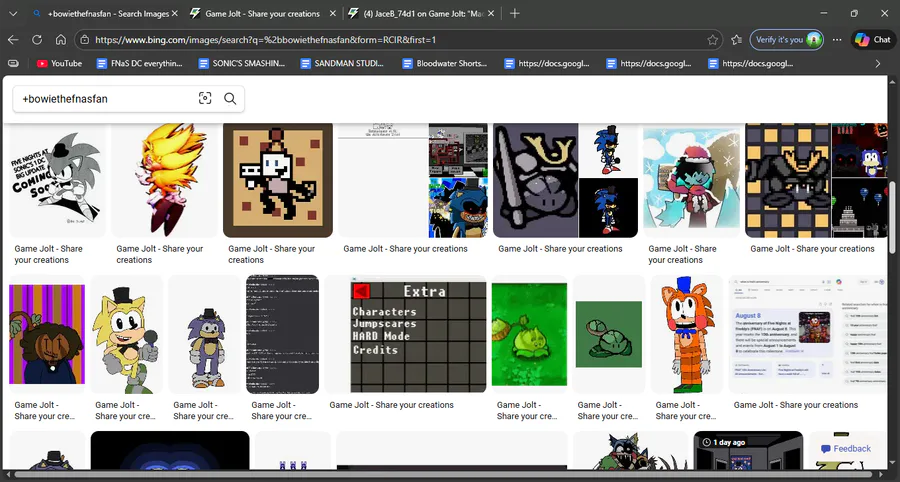Close the Game Jolt Share your creations tab

(x=333, y=13)
